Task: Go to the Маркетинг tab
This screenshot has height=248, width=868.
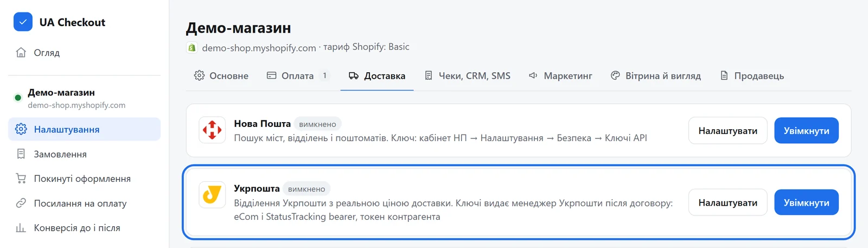Action: pyautogui.click(x=560, y=76)
